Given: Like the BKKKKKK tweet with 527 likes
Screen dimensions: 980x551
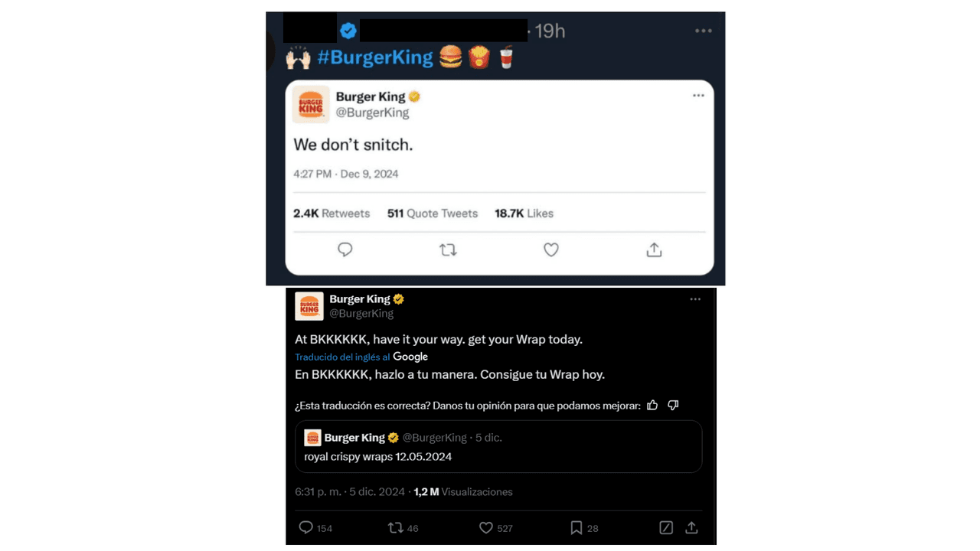Looking at the screenshot, I should tap(485, 527).
